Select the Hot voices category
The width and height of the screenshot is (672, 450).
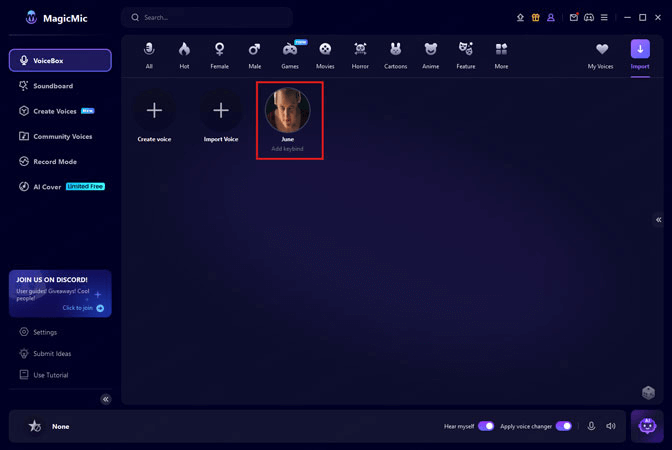click(x=184, y=55)
